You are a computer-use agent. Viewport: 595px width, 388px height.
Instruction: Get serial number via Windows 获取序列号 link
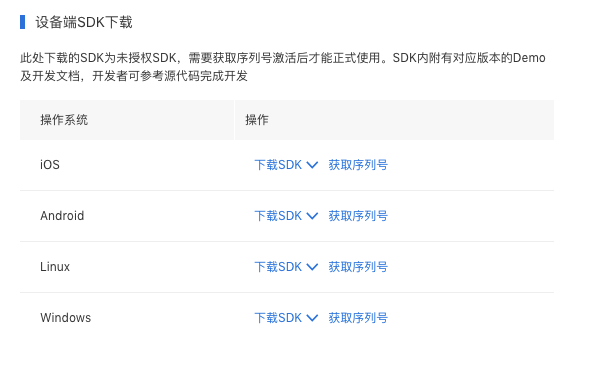pos(358,318)
